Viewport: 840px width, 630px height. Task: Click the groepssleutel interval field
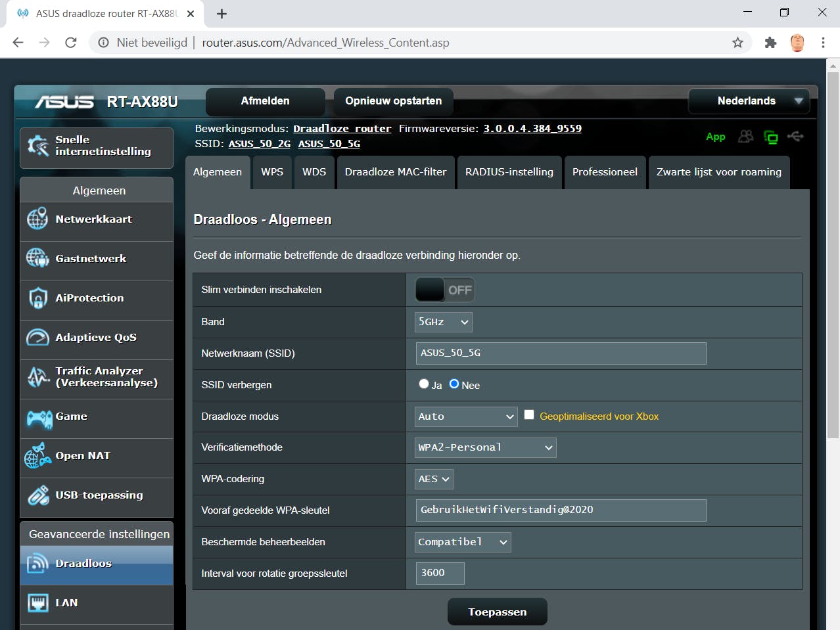tap(440, 574)
